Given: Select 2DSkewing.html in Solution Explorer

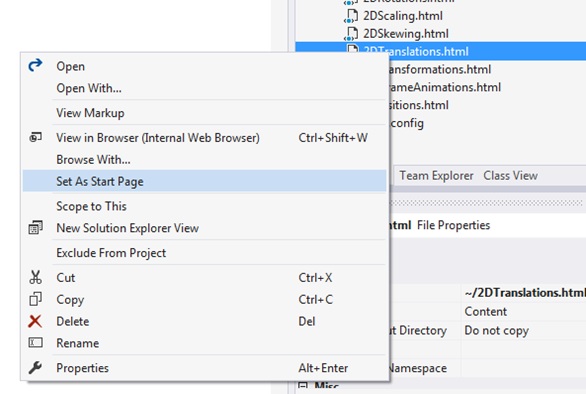Looking at the screenshot, I should 406,34.
